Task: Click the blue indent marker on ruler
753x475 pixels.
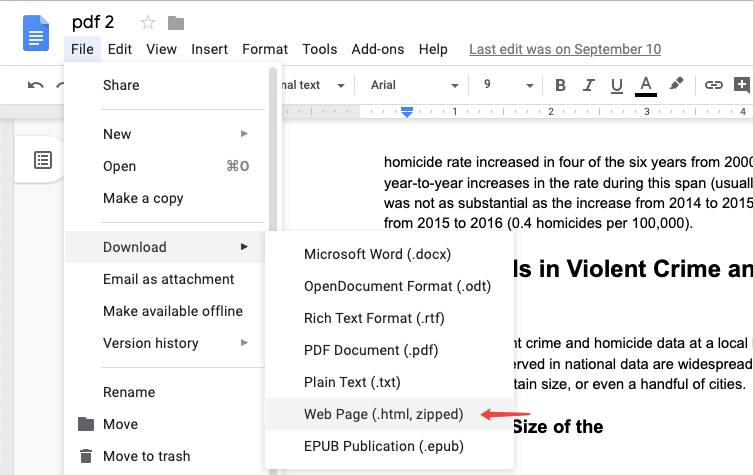Action: click(407, 112)
